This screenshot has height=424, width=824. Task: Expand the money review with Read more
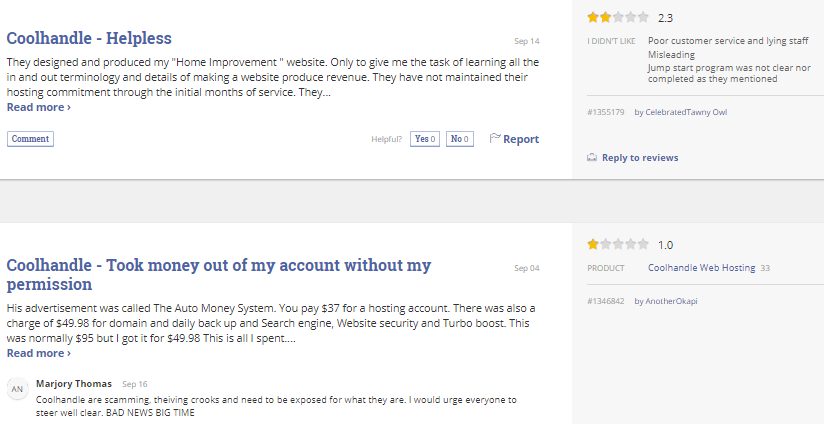click(38, 353)
